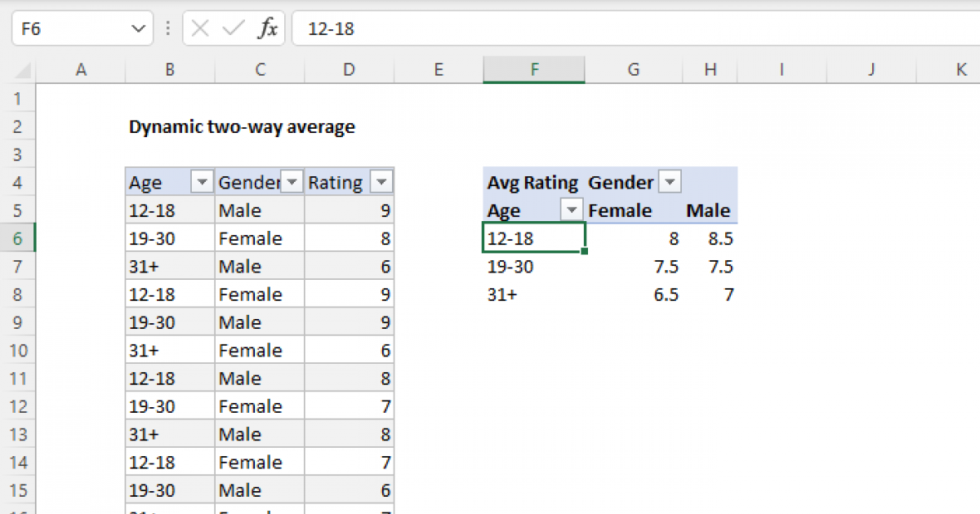980x514 pixels.
Task: Select row 6 header
Action: [x=19, y=237]
